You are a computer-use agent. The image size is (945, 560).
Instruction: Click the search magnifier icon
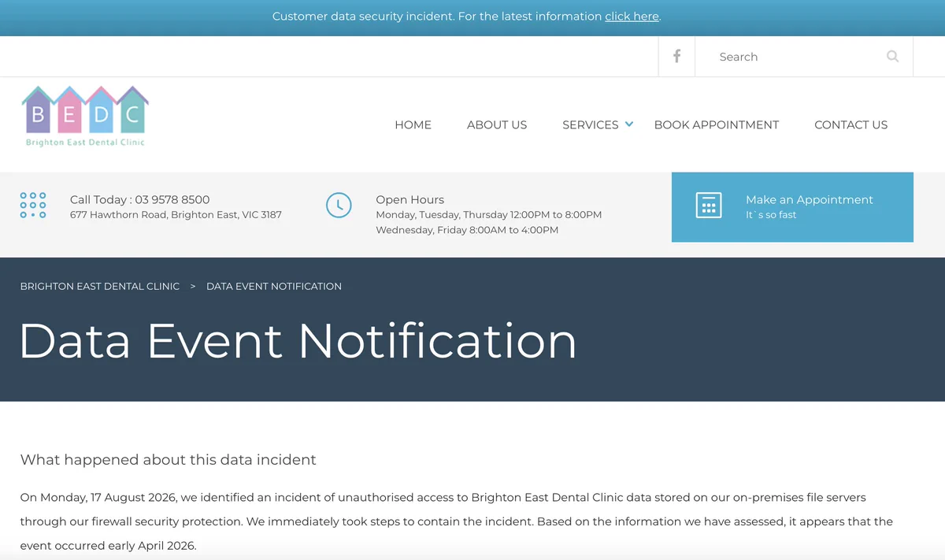[x=892, y=56]
